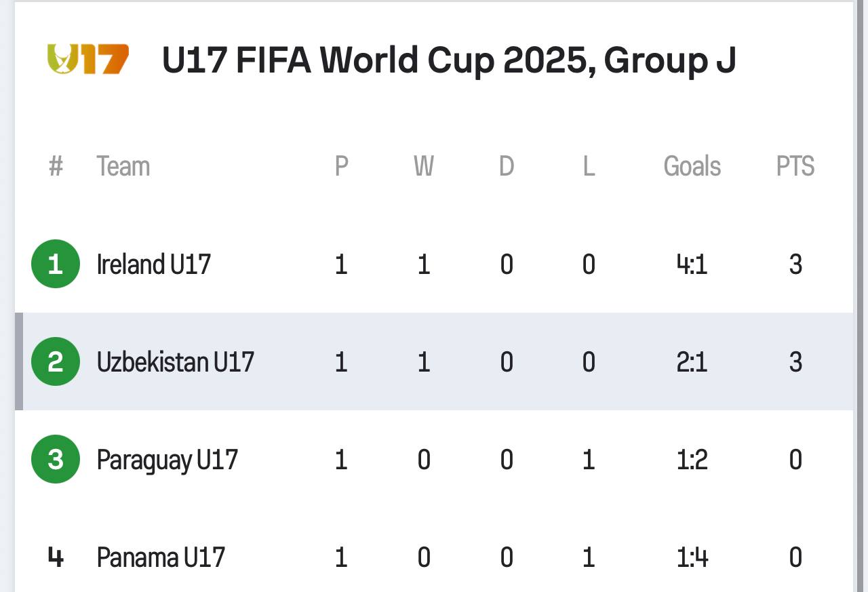Open the Uzbekistan U17 team link

click(176, 361)
